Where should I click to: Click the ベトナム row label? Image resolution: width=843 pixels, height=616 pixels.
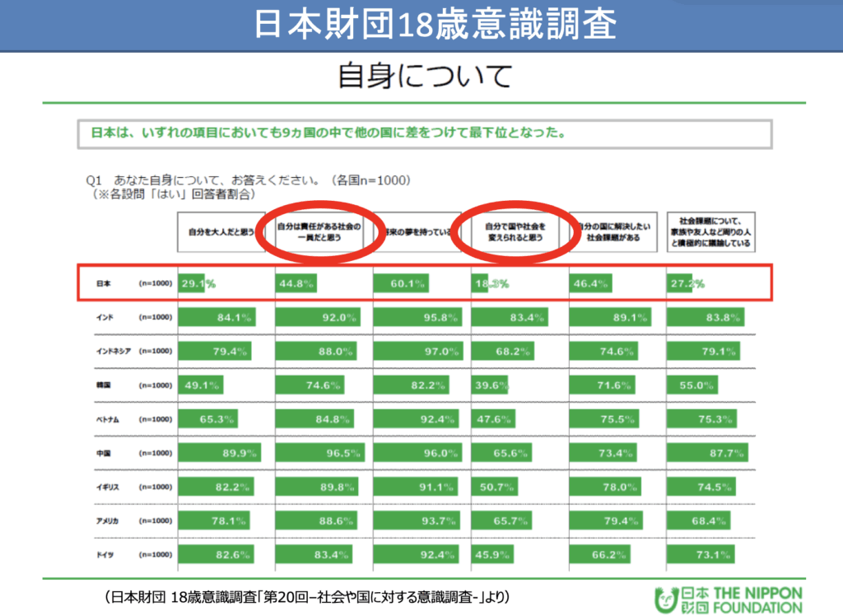click(108, 419)
